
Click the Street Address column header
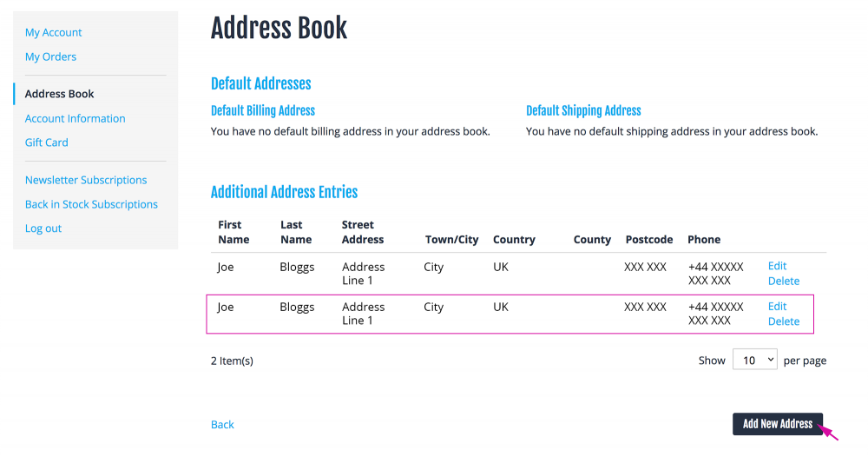pos(362,232)
